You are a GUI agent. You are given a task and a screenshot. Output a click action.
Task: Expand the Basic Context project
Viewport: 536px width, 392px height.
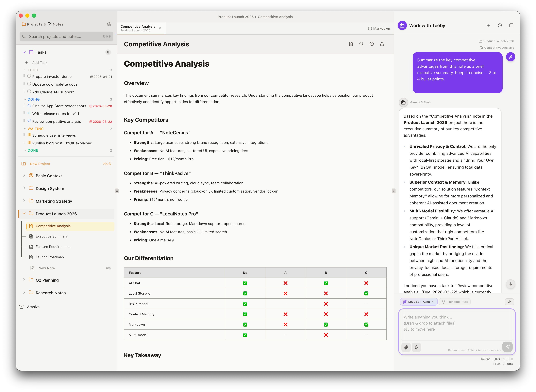coord(24,176)
